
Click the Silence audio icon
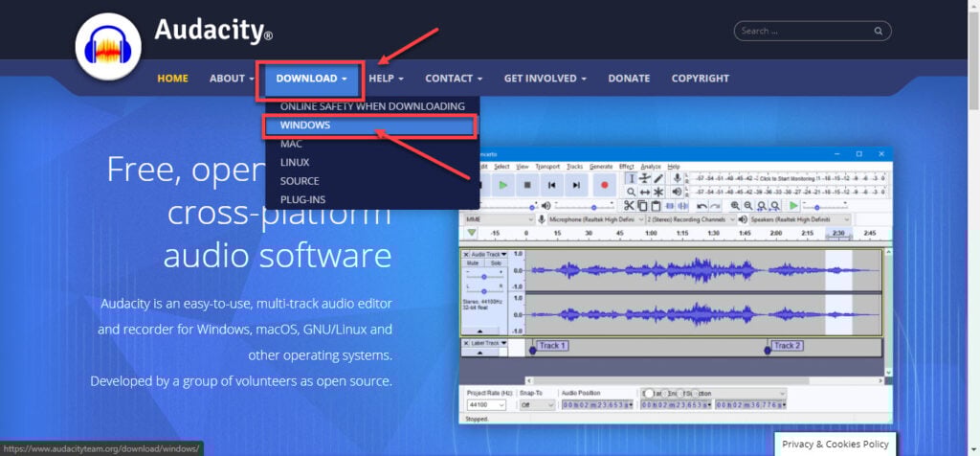click(682, 206)
